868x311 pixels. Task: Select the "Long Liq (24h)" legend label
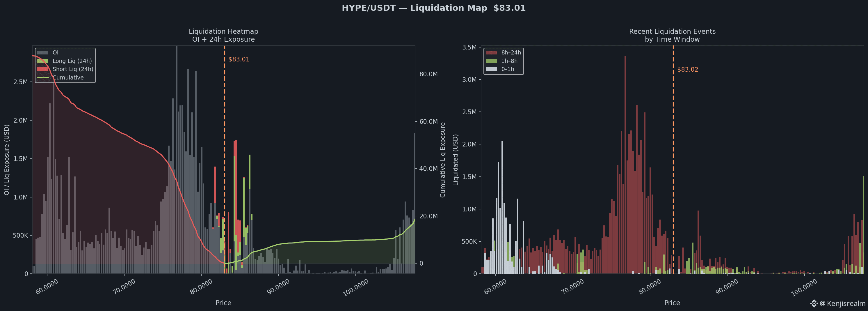(72, 61)
